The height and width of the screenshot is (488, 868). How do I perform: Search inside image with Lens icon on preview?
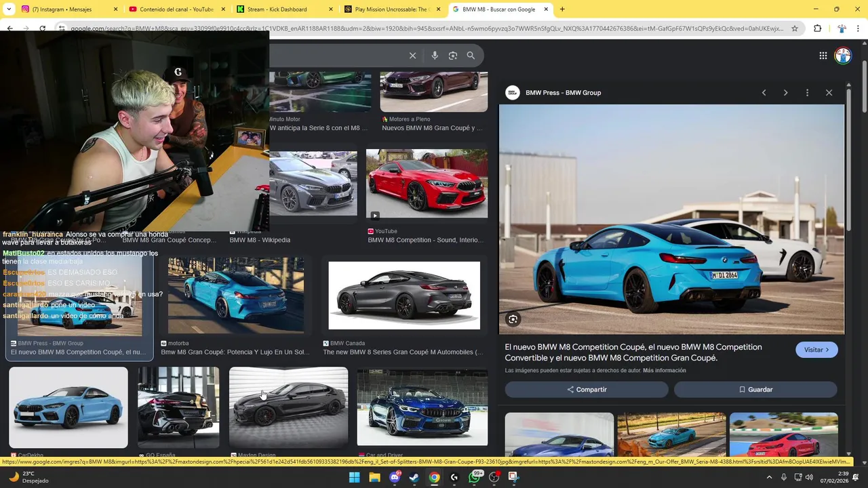513,319
